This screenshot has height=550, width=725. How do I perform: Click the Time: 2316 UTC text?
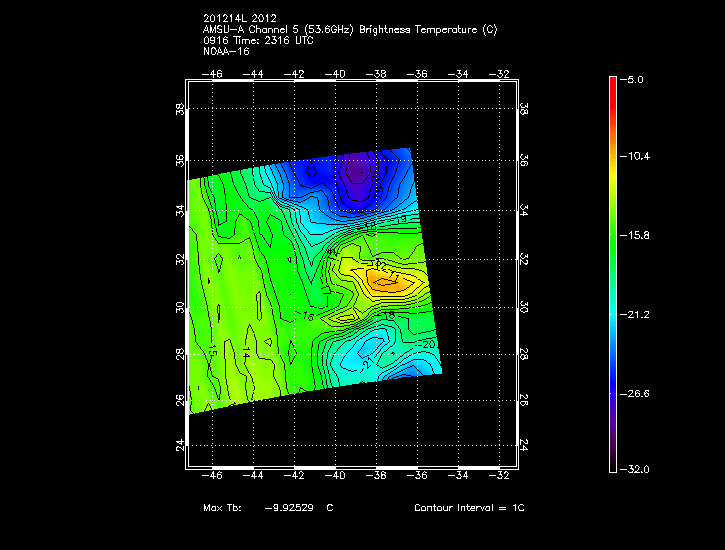tap(278, 40)
